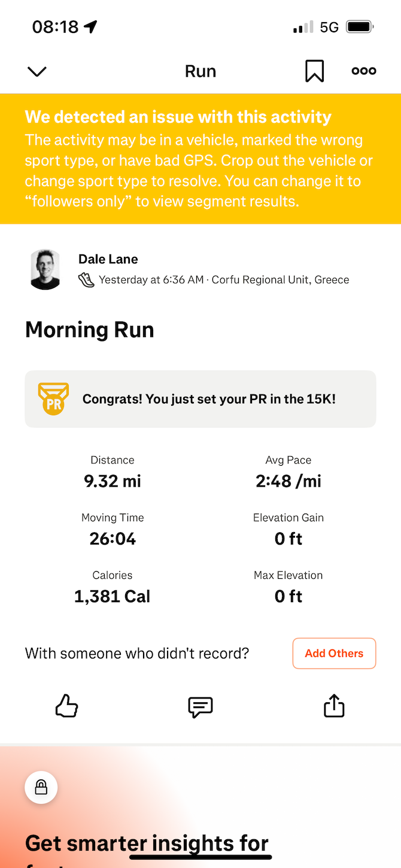This screenshot has width=401, height=868.
Task: Tap the PR medal icon
Action: coord(53,399)
